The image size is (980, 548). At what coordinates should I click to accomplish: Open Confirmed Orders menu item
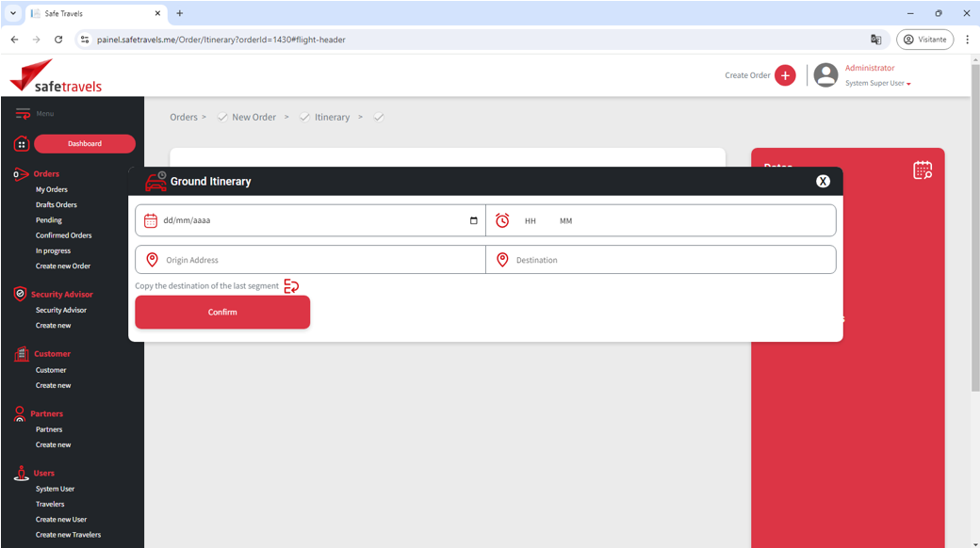tap(64, 235)
